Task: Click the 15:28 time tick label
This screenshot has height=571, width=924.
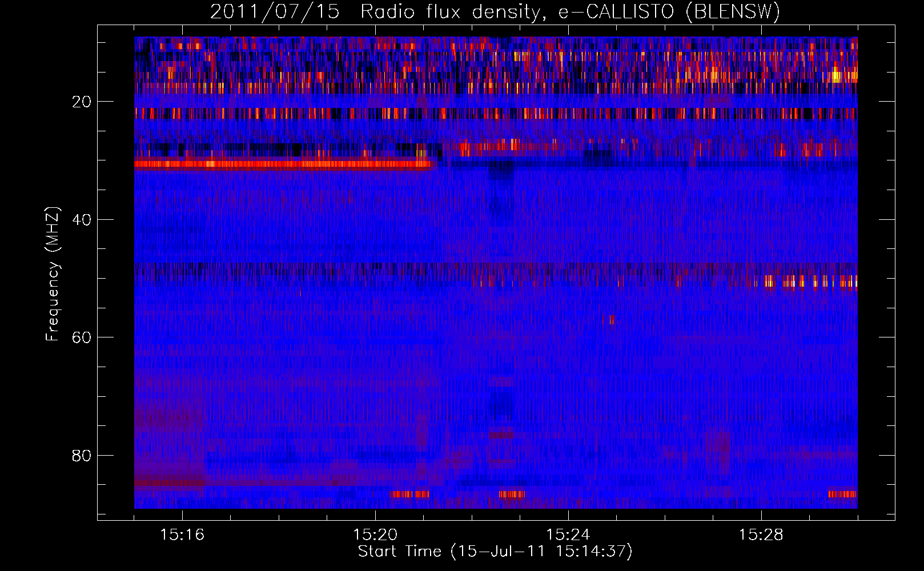Action: [x=761, y=535]
